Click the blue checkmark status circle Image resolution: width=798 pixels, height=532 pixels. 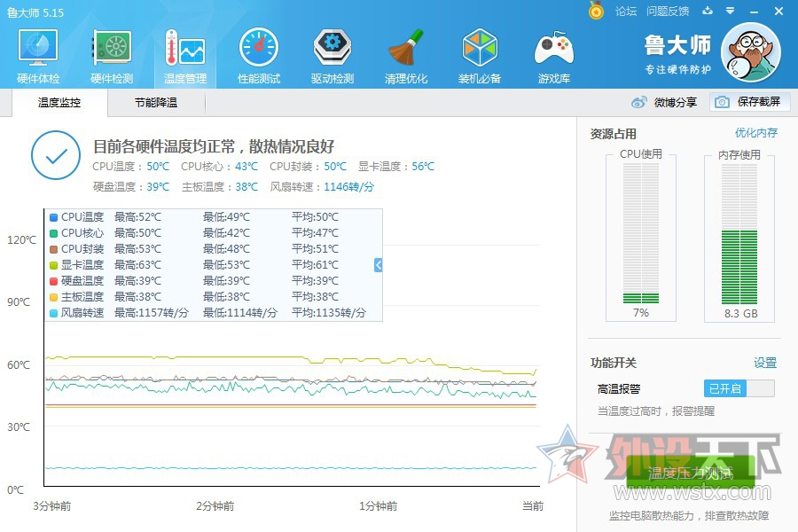click(56, 155)
